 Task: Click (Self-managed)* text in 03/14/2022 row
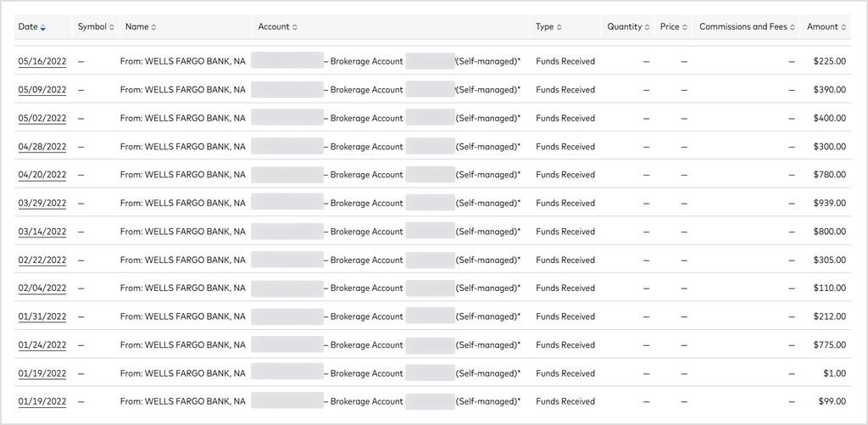[x=488, y=232]
